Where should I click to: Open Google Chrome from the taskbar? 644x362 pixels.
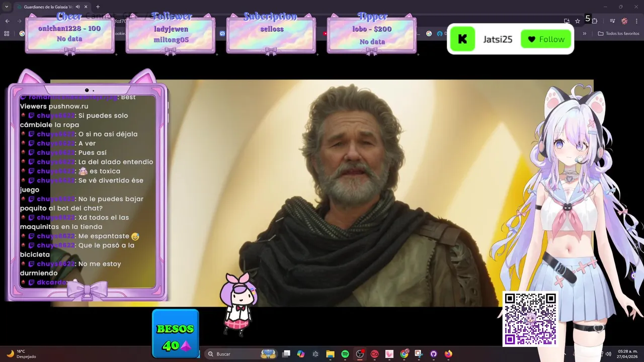(404, 354)
